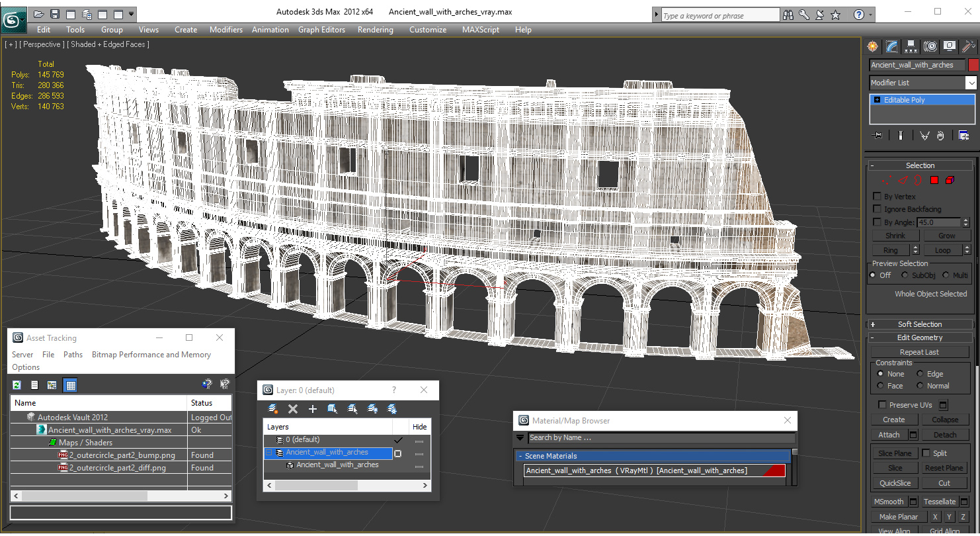Enable the Split checkbox
Viewport: 980px width, 536px height.
pyautogui.click(x=926, y=453)
